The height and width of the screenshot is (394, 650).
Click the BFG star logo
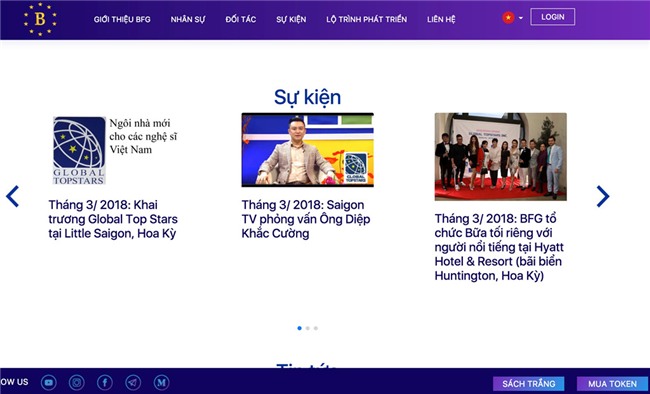coord(40,19)
